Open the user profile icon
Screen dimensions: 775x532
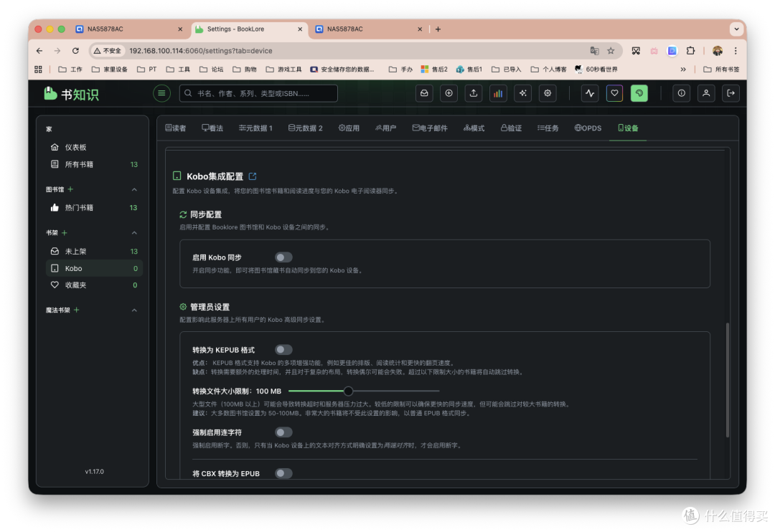pyautogui.click(x=706, y=93)
